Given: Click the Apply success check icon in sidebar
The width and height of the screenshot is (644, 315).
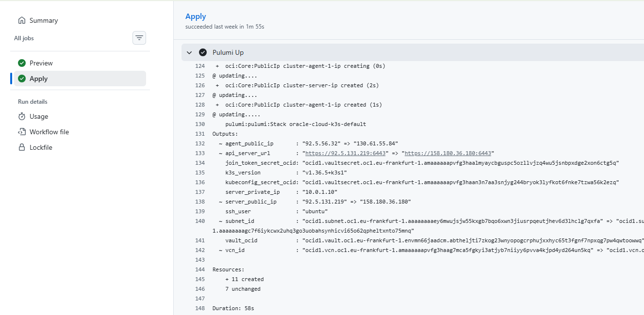Looking at the screenshot, I should [x=22, y=79].
